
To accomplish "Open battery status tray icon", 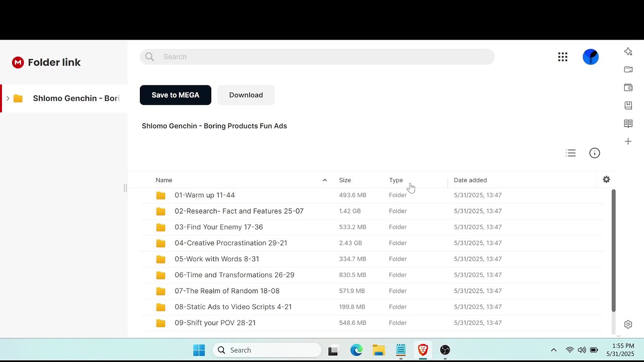I will click(x=594, y=350).
